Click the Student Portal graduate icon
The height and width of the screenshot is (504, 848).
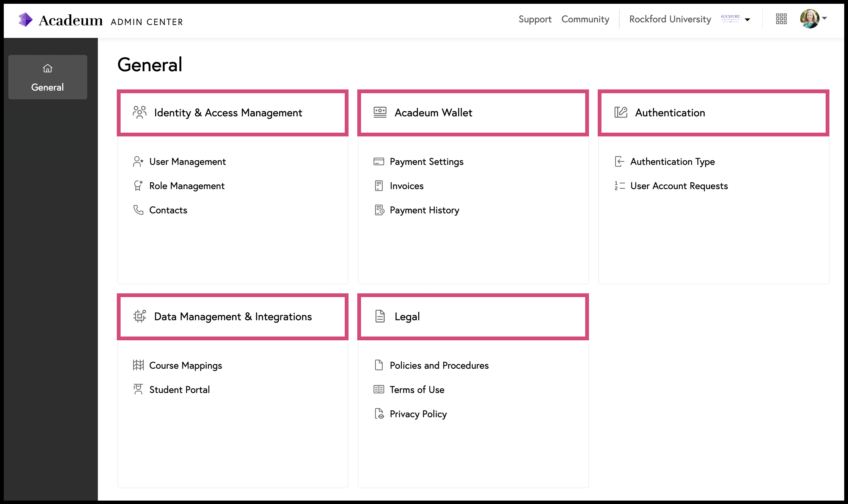point(138,390)
